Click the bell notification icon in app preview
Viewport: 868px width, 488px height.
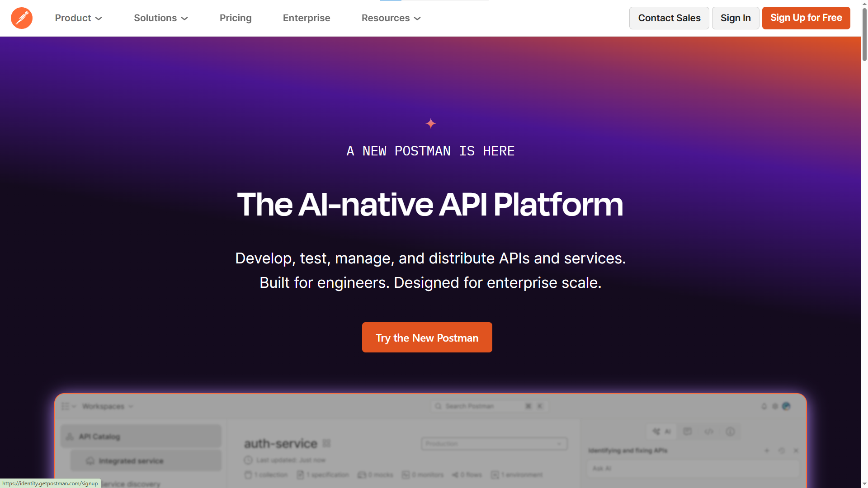(764, 406)
